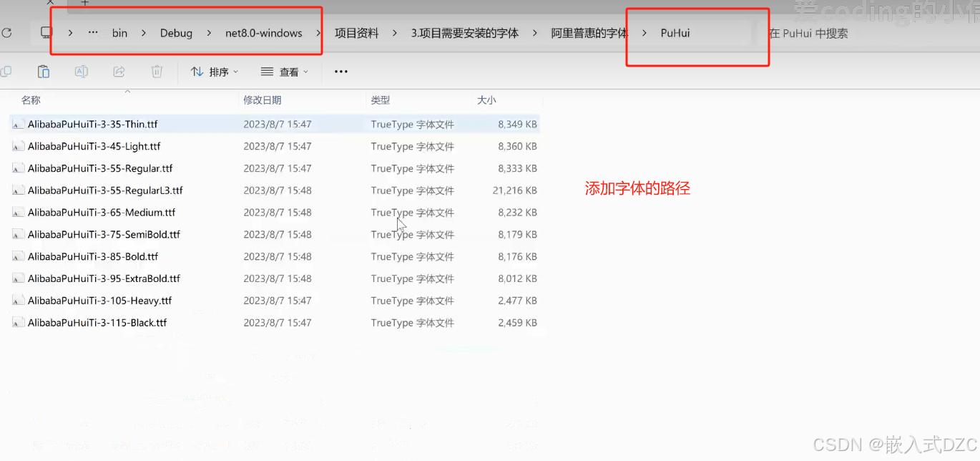
Task: Click the font file icon of 115-Black.ttf
Action: tap(19, 323)
